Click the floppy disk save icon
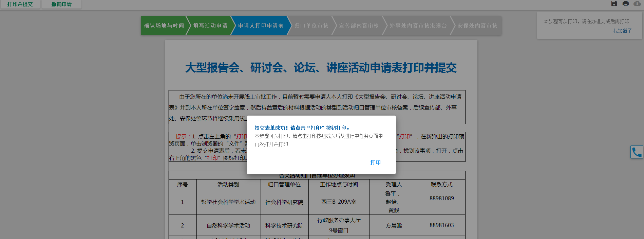Image resolution: width=644 pixels, height=239 pixels. point(614,3)
